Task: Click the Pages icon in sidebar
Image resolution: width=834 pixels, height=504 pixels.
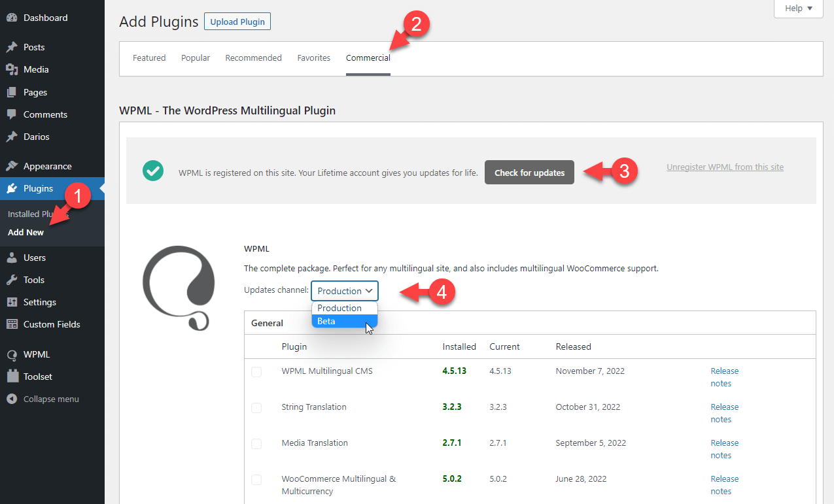Action: [x=12, y=92]
